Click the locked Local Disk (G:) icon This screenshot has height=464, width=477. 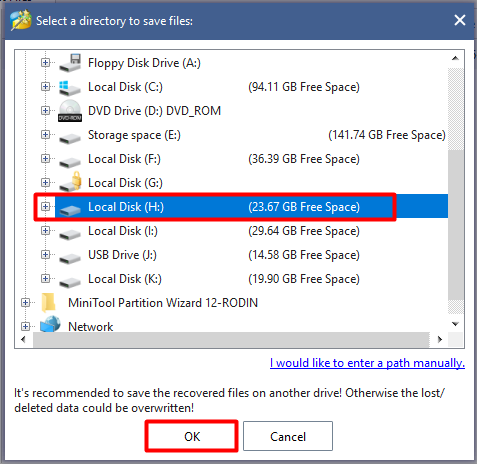70,182
